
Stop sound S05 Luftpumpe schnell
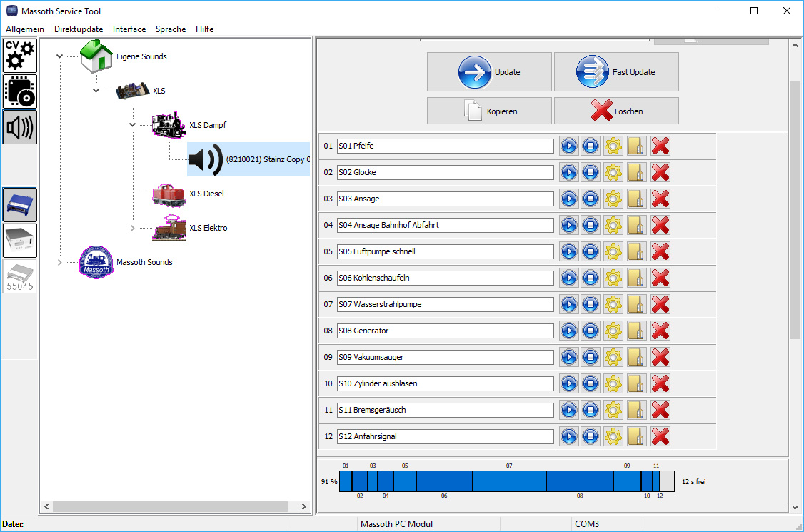[591, 251]
